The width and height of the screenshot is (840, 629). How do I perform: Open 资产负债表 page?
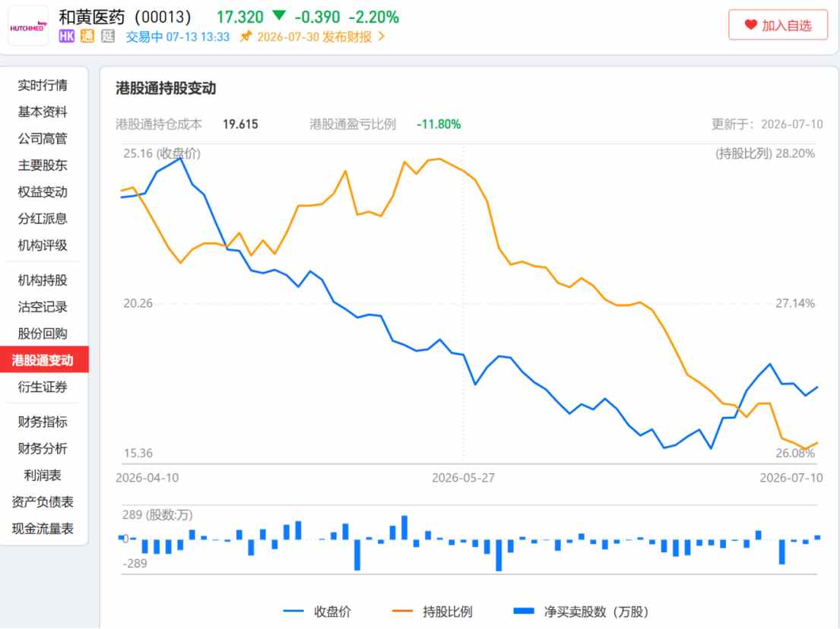tap(43, 502)
